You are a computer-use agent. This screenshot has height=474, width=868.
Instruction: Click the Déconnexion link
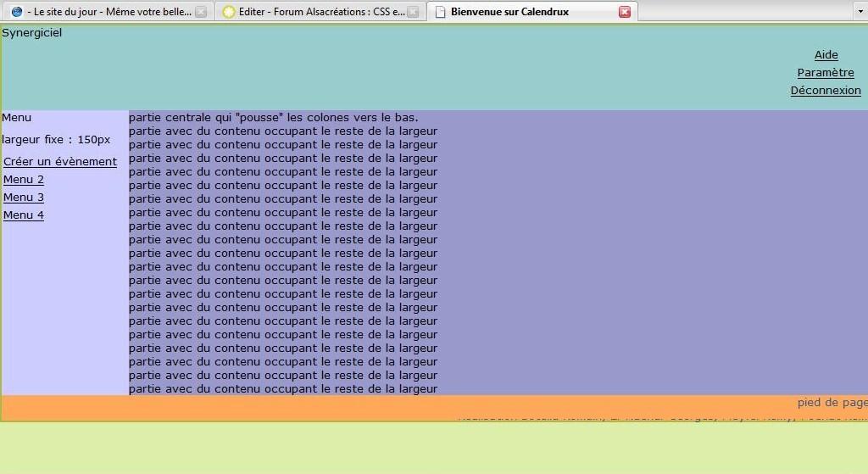826,90
